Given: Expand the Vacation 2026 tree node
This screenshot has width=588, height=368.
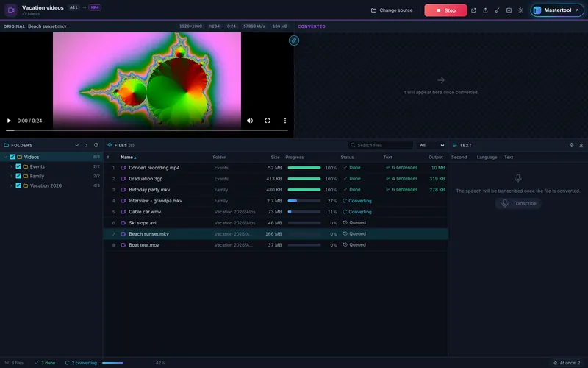Looking at the screenshot, I should click(11, 185).
